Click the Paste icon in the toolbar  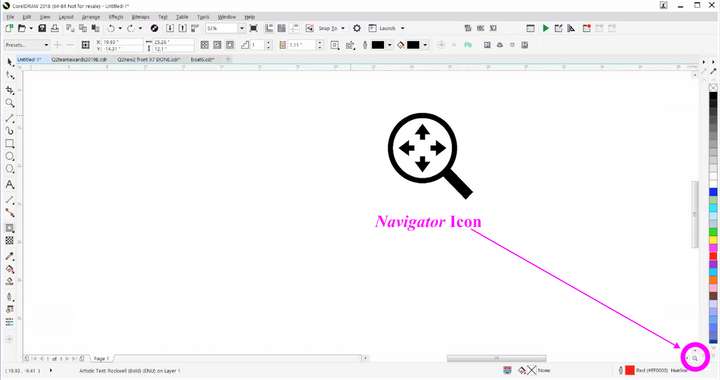96,28
